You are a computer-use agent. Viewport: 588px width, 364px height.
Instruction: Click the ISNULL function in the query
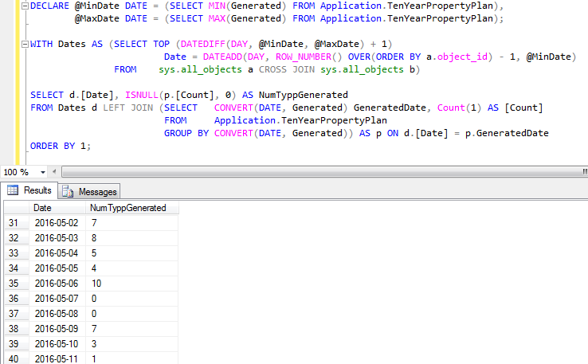pos(142,95)
